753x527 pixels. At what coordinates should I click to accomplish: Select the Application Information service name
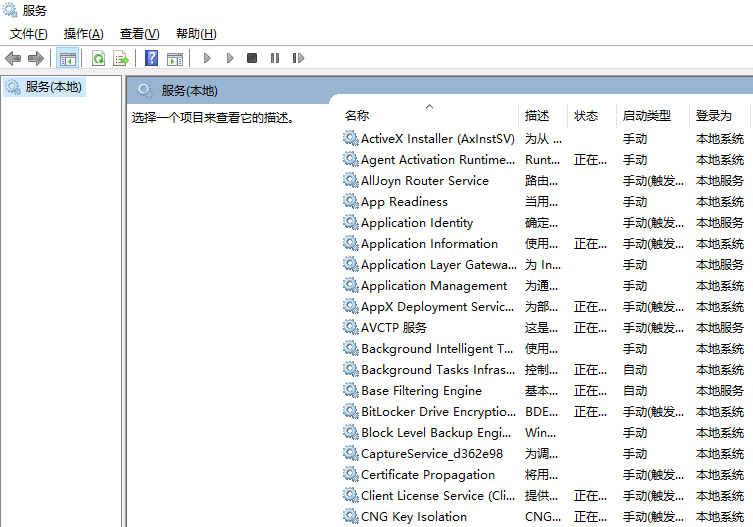click(429, 244)
